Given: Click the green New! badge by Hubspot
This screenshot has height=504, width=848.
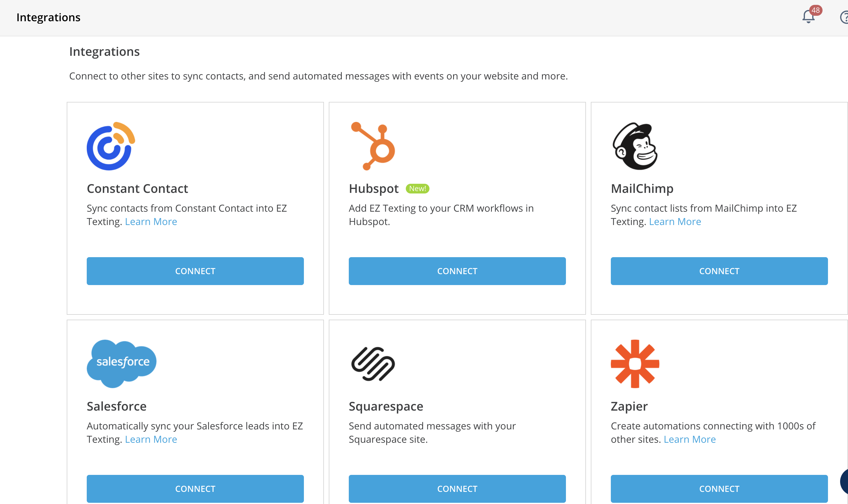Looking at the screenshot, I should point(417,189).
